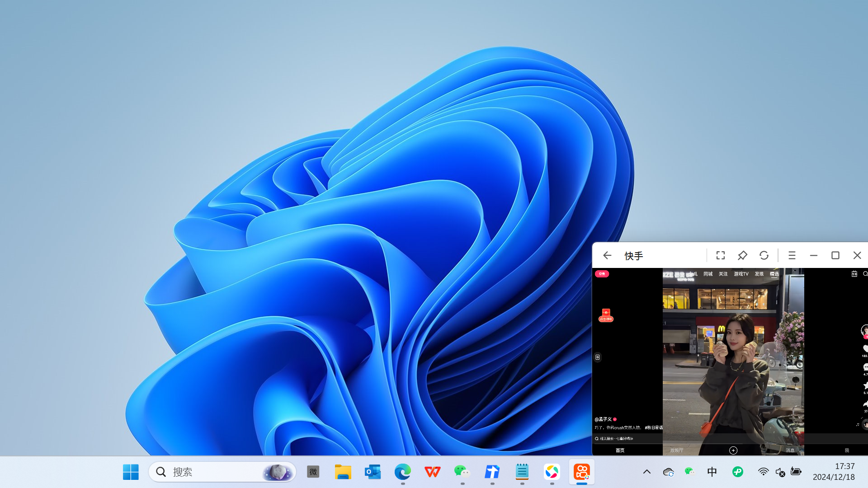Open the author avatar on the video

(x=865, y=331)
